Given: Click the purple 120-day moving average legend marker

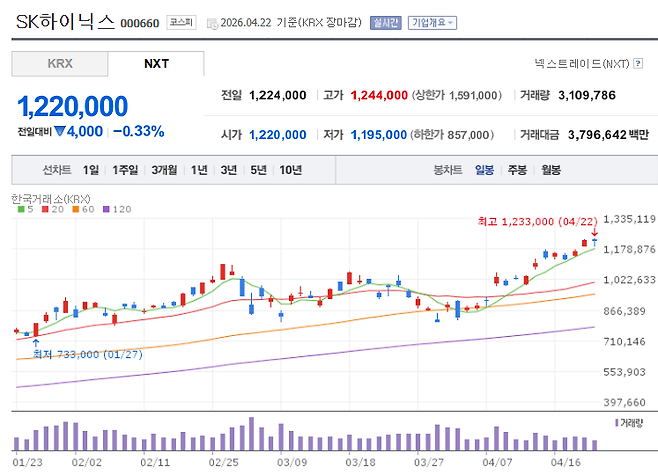Looking at the screenshot, I should pos(105,209).
